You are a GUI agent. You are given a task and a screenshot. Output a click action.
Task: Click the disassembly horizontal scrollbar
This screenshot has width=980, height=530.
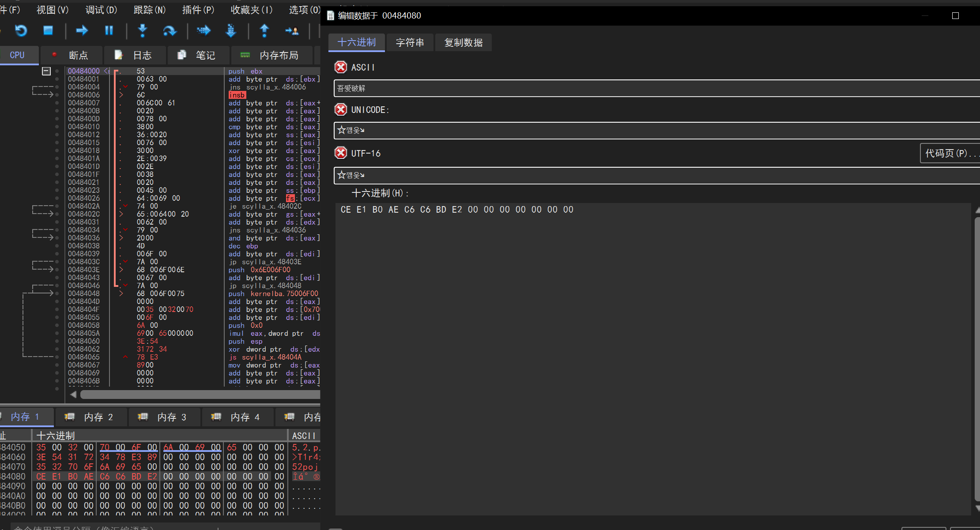point(200,394)
